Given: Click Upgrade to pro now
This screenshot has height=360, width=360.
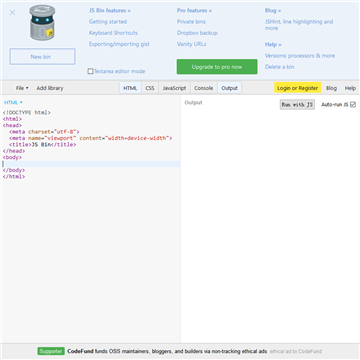Looking at the screenshot, I should click(217, 67).
